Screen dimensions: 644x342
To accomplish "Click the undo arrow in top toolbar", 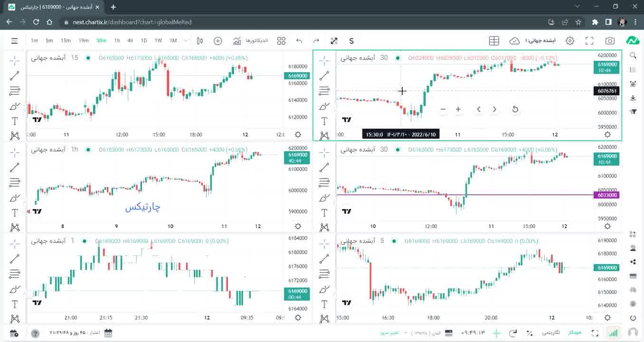I will [299, 41].
